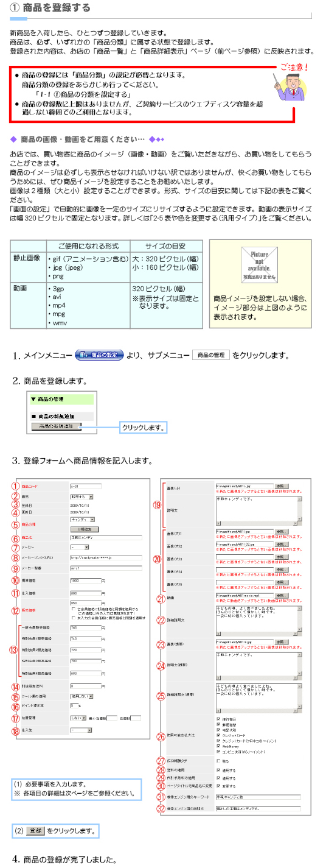
Task: Toggle クレジットカード(クロネコ@ペイメント) checkbox
Action: click(x=218, y=741)
